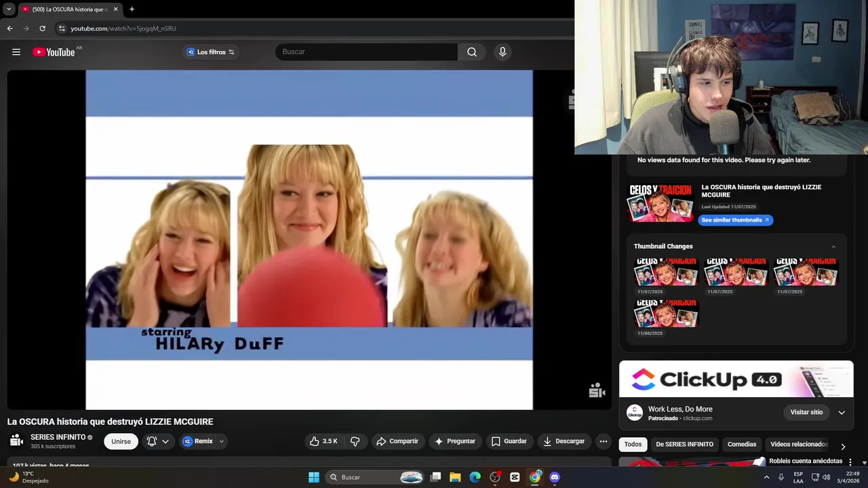Open the Remix extension button
Viewport: 868px width, 488px height.
(x=198, y=441)
